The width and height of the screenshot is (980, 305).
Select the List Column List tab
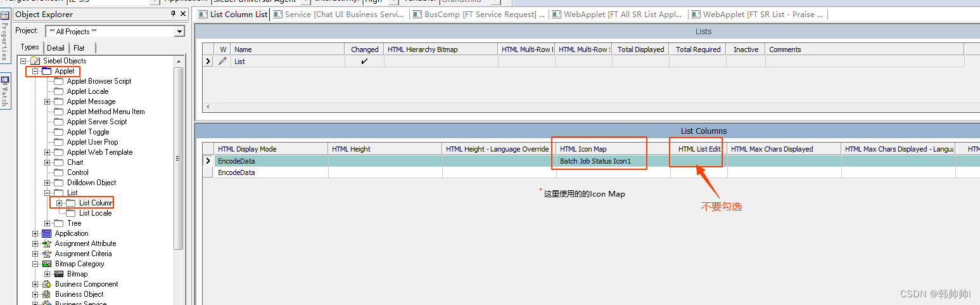point(232,15)
